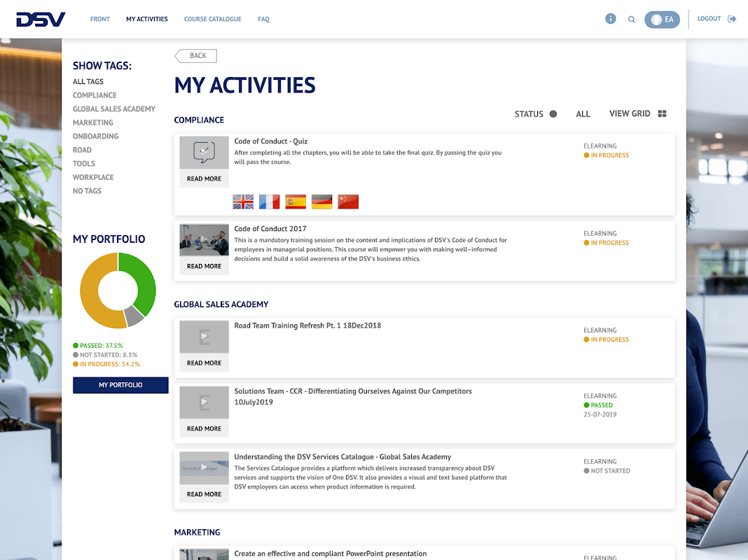Open the MY PORTFOLIO button
This screenshot has width=748, height=560.
point(120,385)
